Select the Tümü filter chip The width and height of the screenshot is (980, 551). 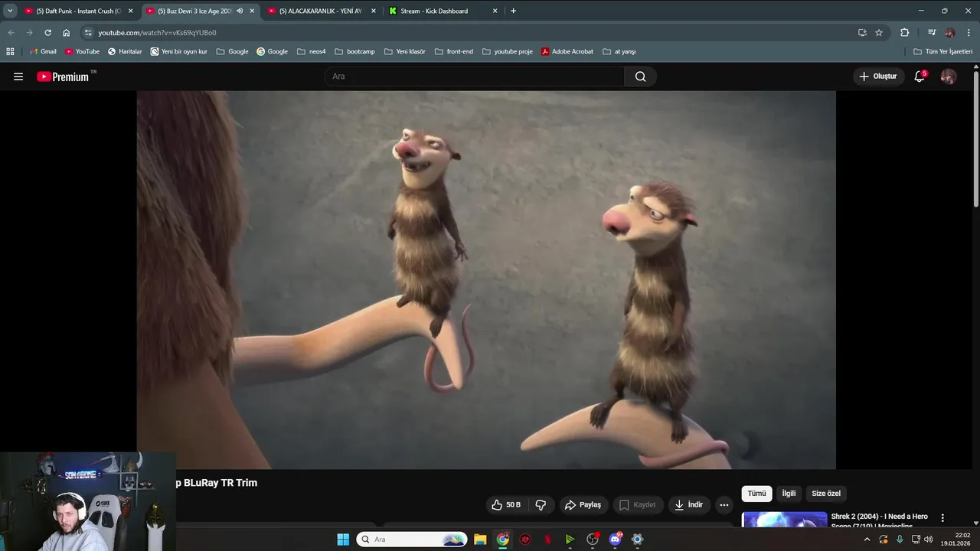(756, 494)
